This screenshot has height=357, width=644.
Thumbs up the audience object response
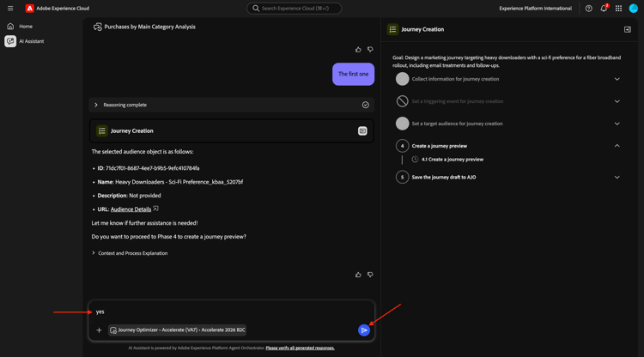click(358, 275)
